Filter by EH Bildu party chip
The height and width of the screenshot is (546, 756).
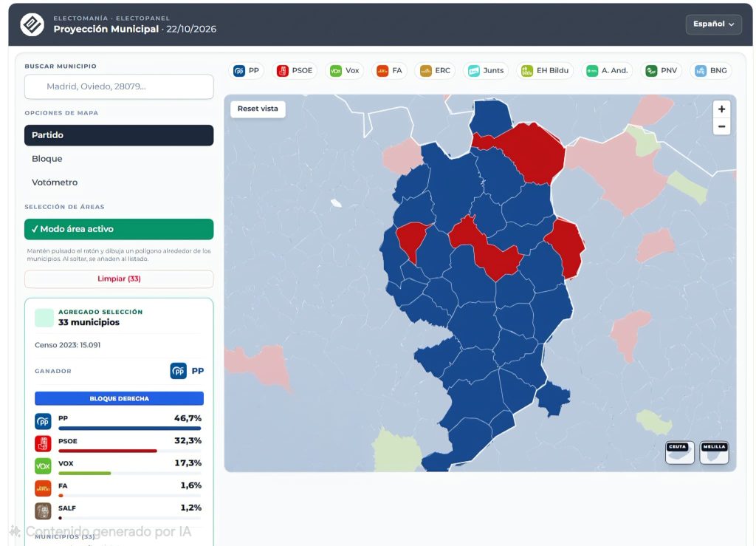545,71
